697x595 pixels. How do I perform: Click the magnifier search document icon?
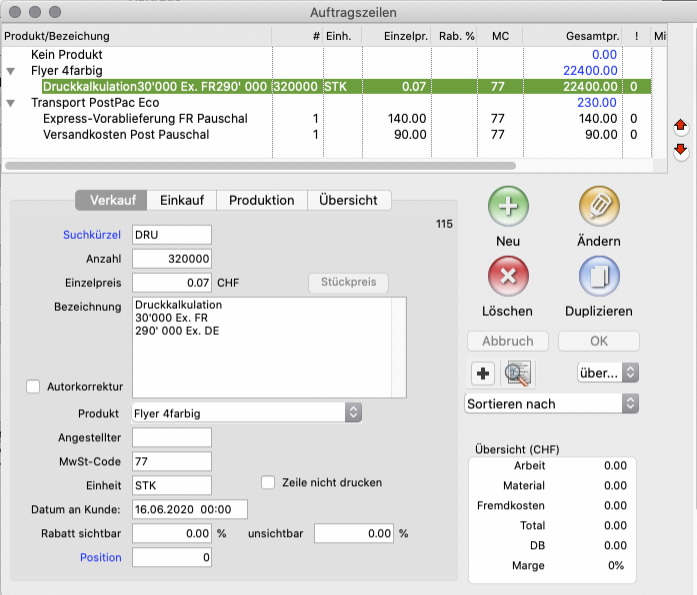click(x=519, y=373)
